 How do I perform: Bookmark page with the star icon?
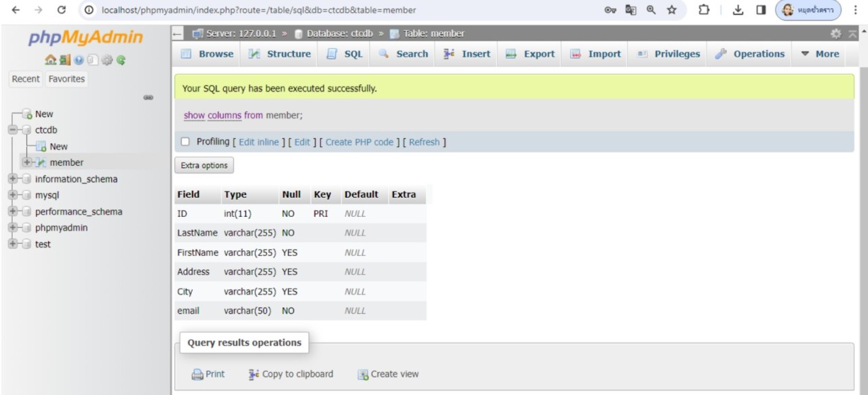pyautogui.click(x=672, y=10)
